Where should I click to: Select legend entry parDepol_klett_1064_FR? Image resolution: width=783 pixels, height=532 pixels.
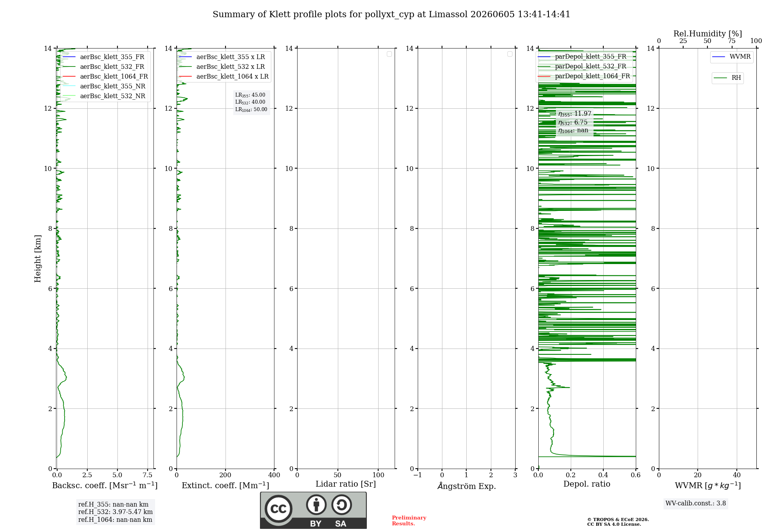click(592, 76)
